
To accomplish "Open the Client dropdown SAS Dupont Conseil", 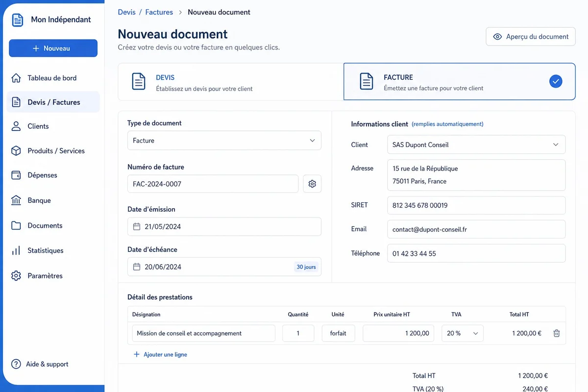I will pos(476,145).
